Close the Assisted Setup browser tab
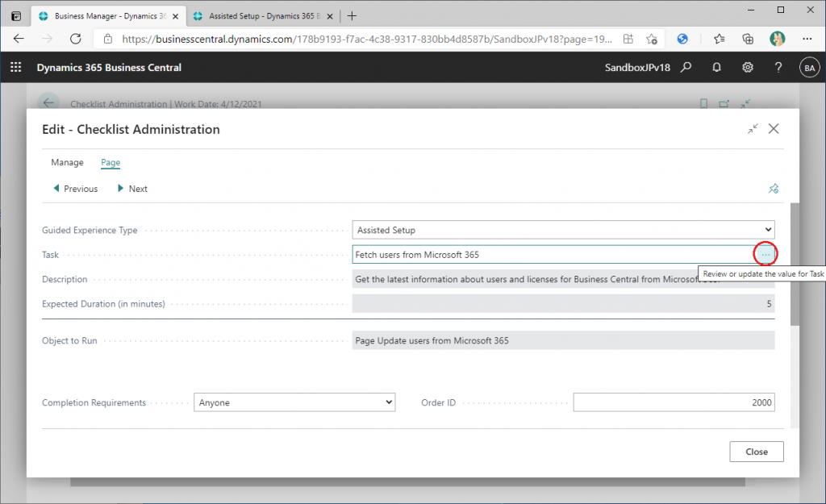 click(330, 16)
